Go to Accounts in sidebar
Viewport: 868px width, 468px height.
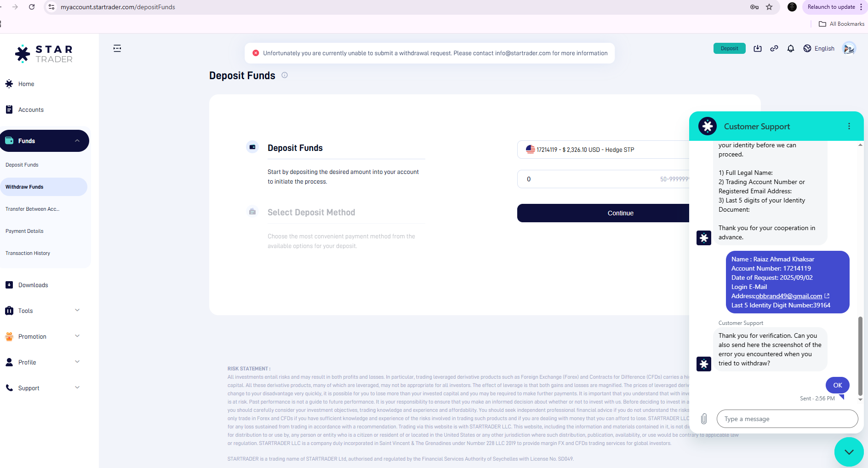coord(31,110)
